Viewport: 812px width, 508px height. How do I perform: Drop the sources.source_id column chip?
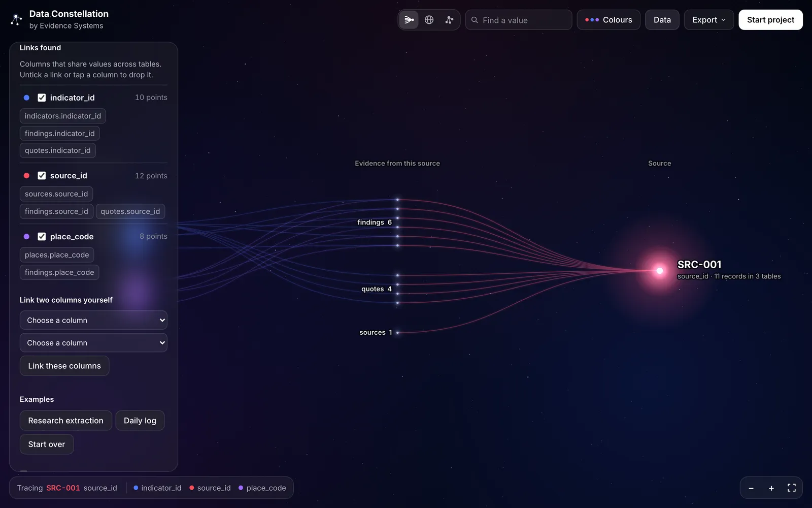(x=56, y=194)
